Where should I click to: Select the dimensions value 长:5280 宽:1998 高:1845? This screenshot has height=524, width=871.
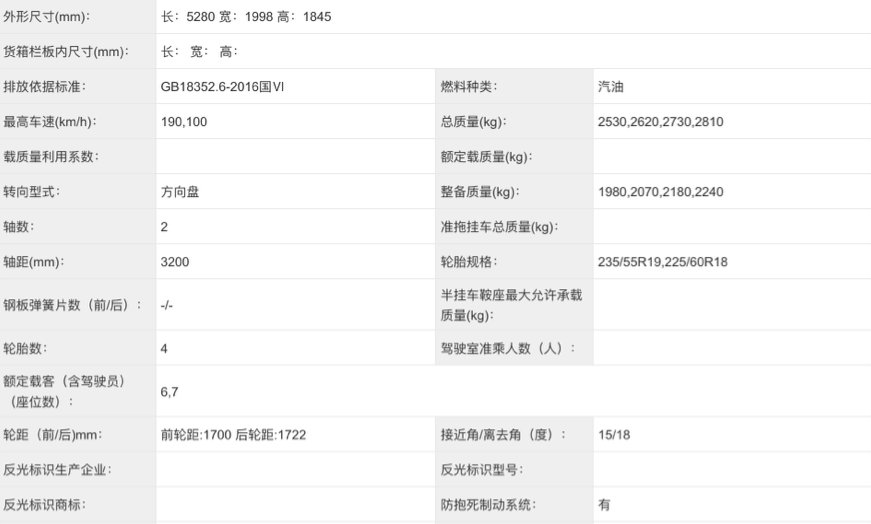coord(246,17)
